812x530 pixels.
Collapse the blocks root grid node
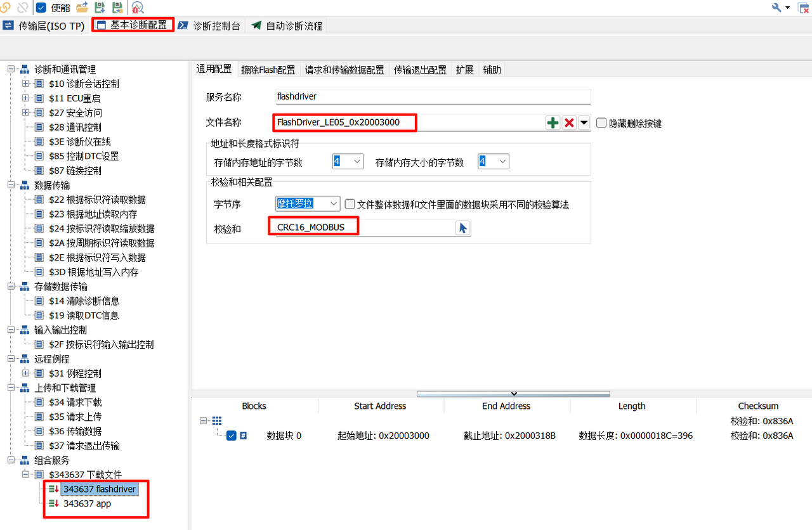pyautogui.click(x=203, y=421)
